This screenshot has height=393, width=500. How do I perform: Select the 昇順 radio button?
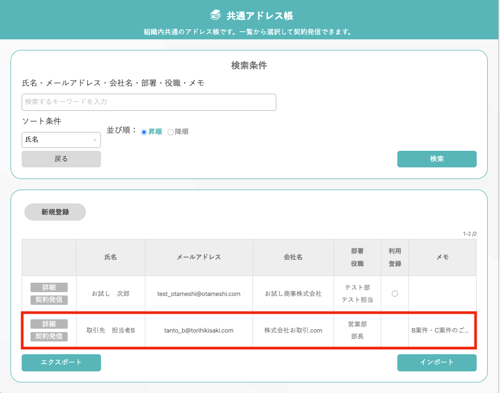144,132
